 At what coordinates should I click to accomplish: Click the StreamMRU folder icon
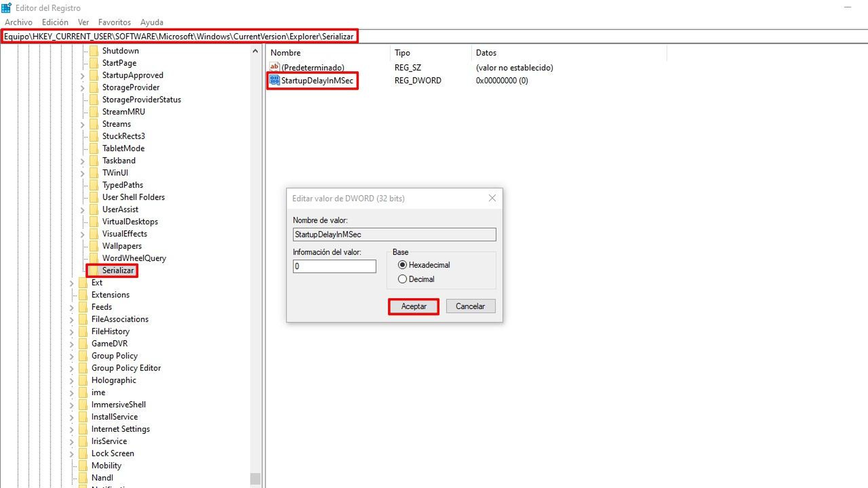(x=94, y=112)
